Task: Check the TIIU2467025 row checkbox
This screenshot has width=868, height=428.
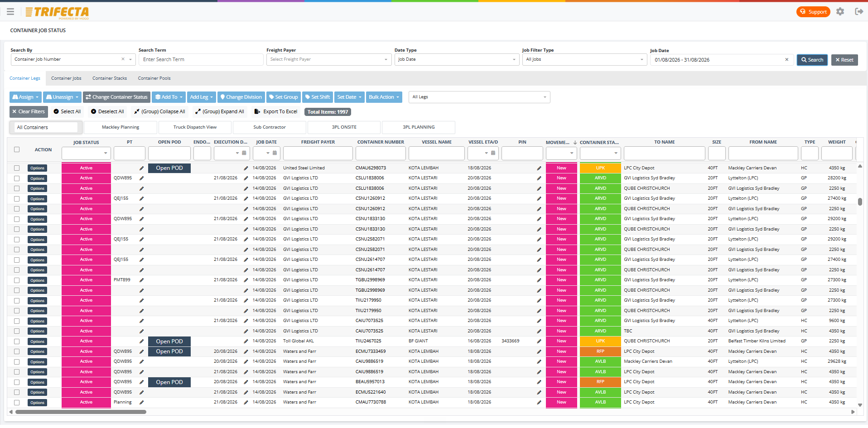Action: tap(17, 341)
